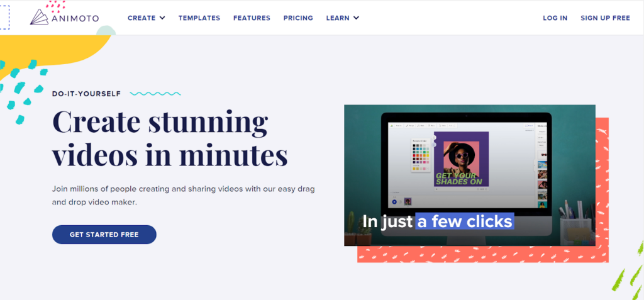Click Sign Up Free link

pos(605,18)
